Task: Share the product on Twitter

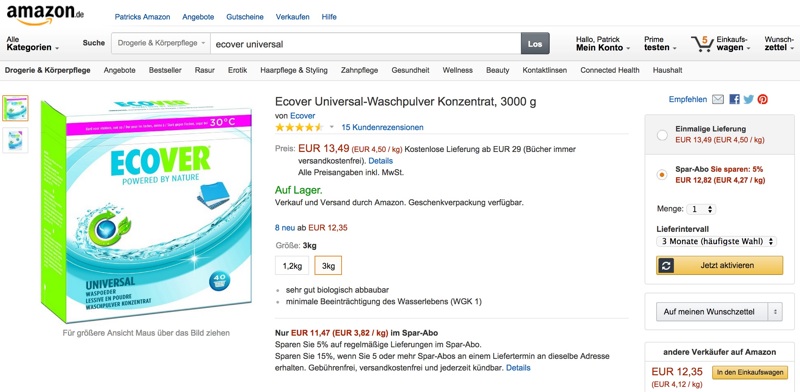Action: pyautogui.click(x=748, y=100)
